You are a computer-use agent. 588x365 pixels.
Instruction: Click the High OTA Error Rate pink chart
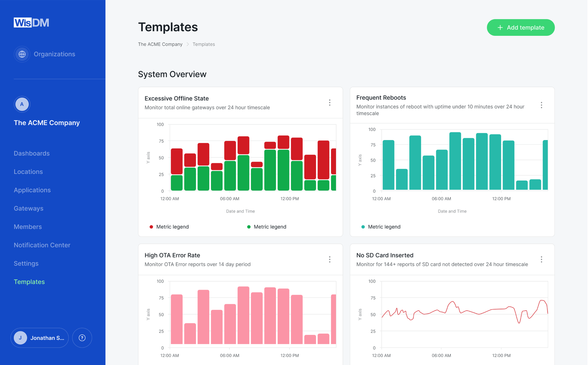(253, 314)
